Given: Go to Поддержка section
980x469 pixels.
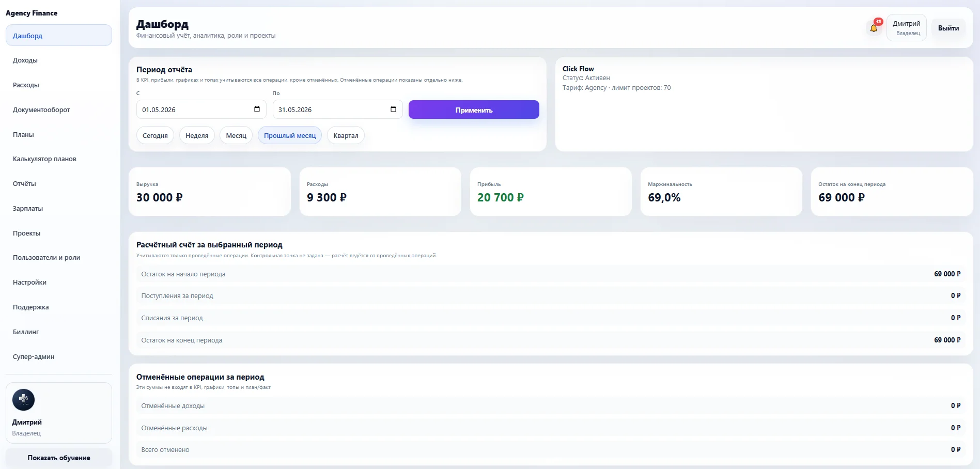Looking at the screenshot, I should (59, 307).
